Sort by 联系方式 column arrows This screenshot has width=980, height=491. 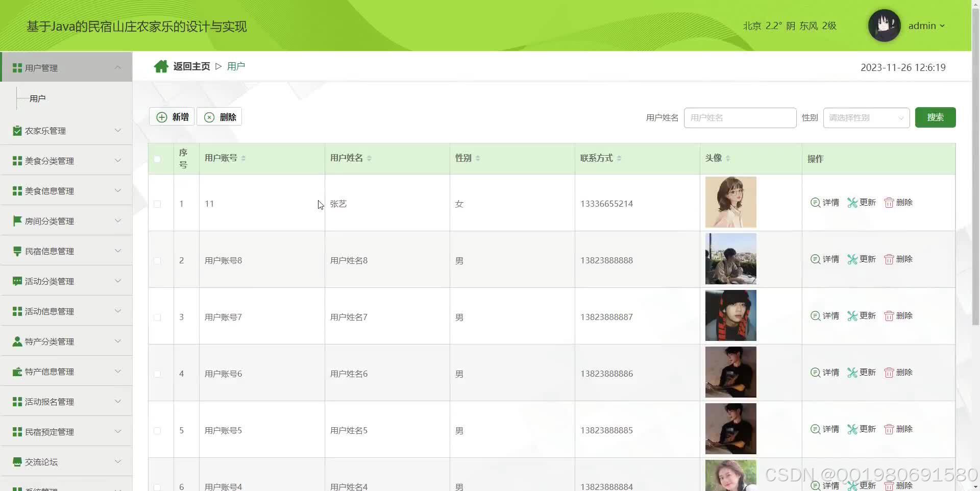pyautogui.click(x=619, y=158)
